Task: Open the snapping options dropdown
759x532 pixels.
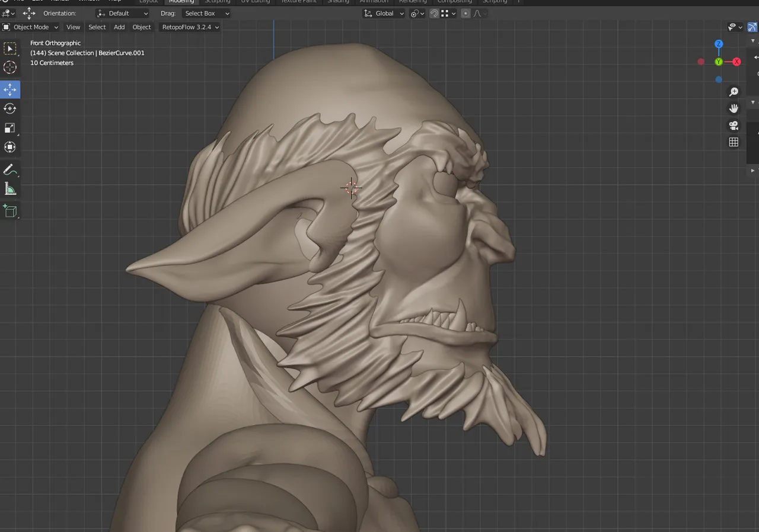Action: (x=448, y=13)
